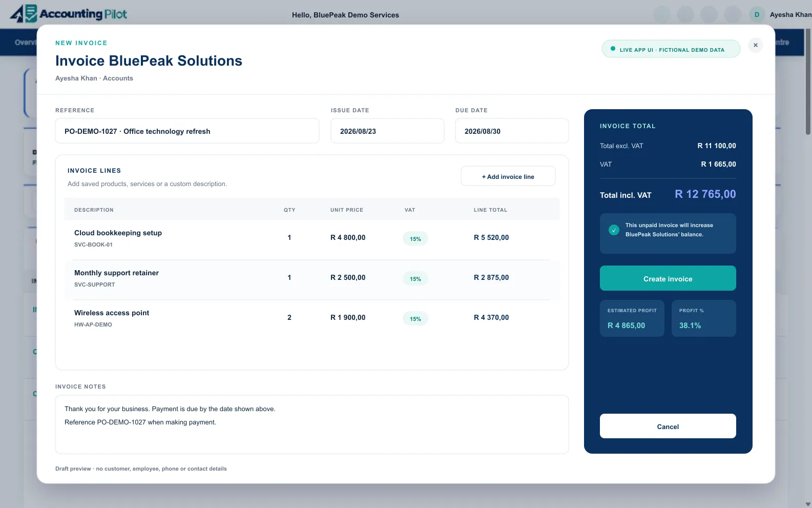Click the Invoice BluePeak Solutions heading
The image size is (812, 508).
coord(149,60)
